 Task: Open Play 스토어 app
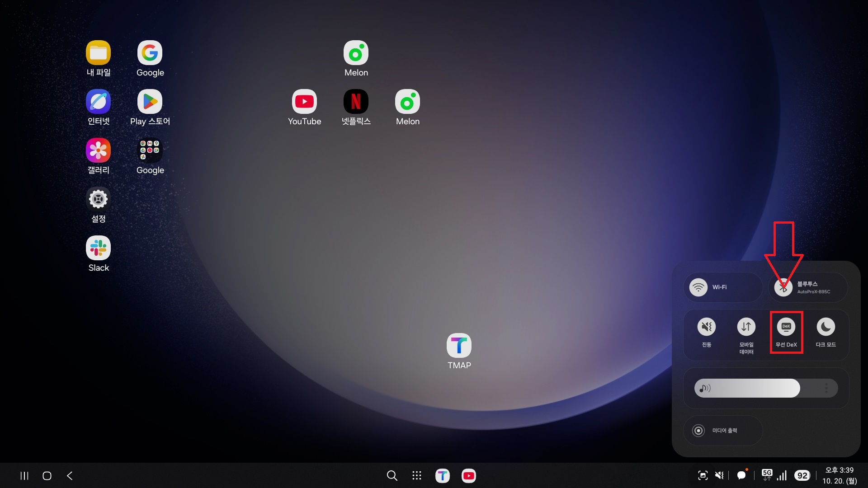click(x=150, y=102)
